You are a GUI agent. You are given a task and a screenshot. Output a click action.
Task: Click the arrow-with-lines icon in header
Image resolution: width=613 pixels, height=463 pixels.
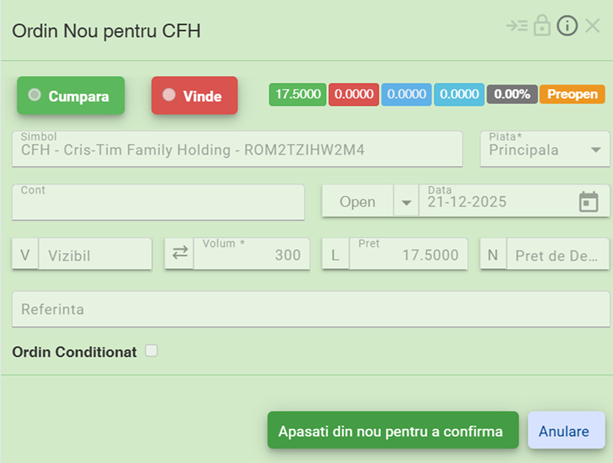[x=516, y=27]
